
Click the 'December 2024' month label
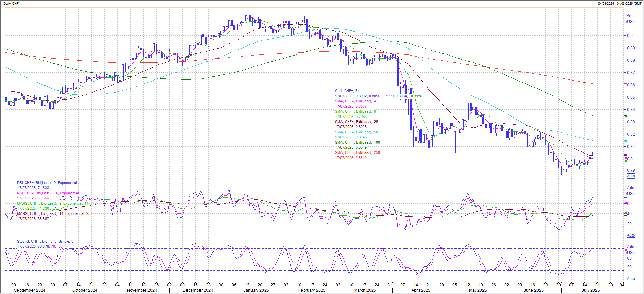click(198, 290)
